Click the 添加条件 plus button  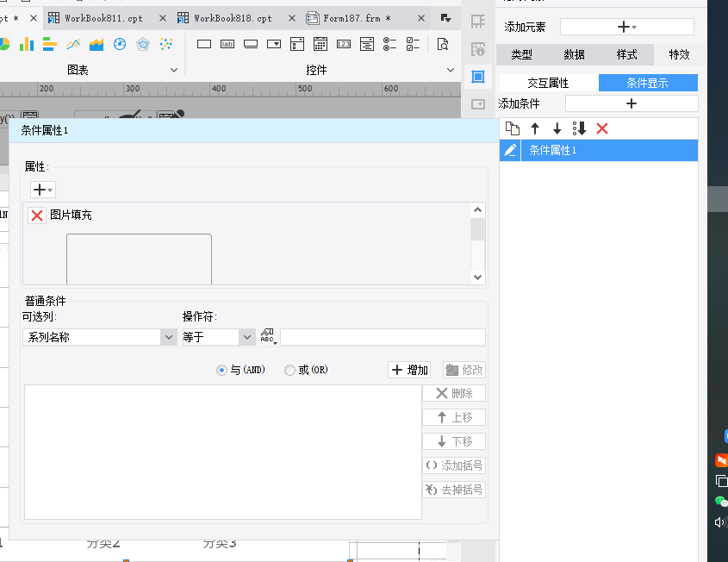coord(632,103)
